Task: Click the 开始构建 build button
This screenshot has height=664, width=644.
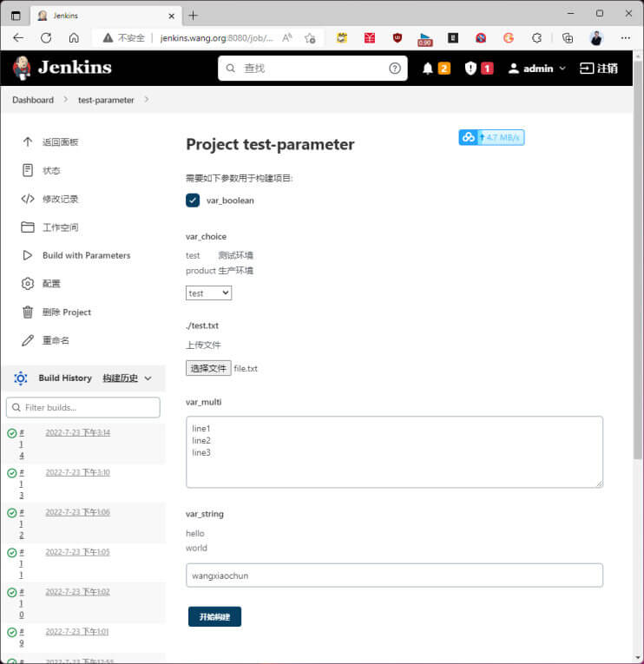Action: click(214, 616)
